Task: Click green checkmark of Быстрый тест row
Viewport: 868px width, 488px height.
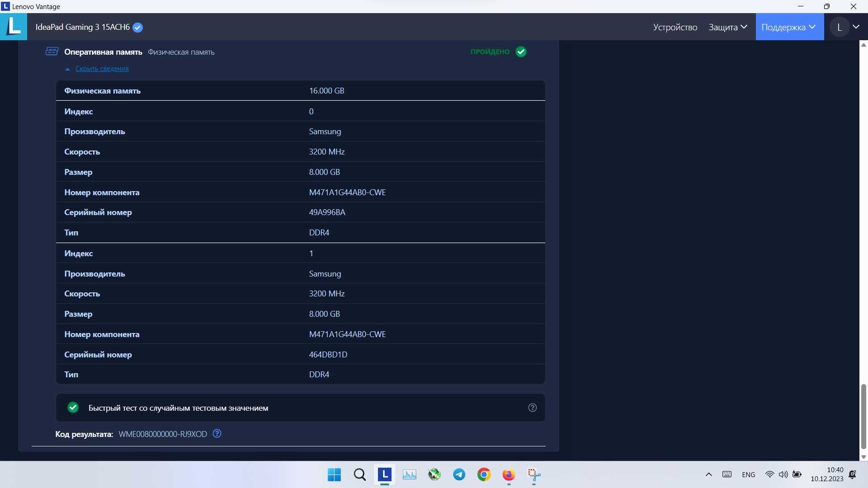Action: 73,408
